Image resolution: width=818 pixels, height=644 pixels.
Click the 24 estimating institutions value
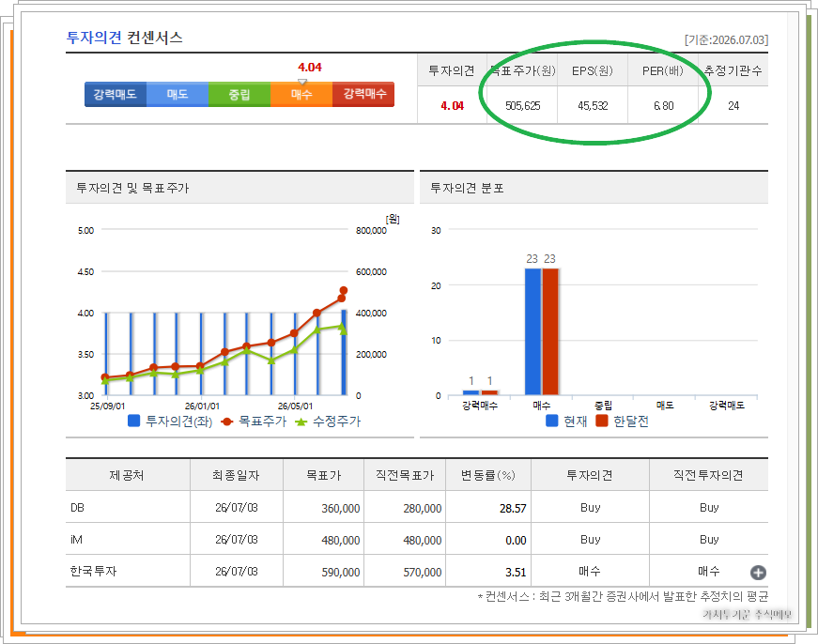(x=733, y=106)
